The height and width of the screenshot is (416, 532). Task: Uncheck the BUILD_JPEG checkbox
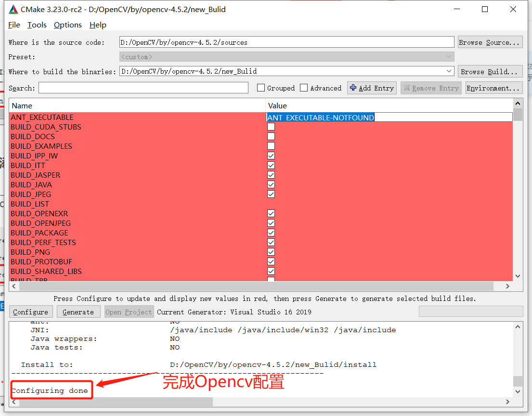[x=271, y=195]
